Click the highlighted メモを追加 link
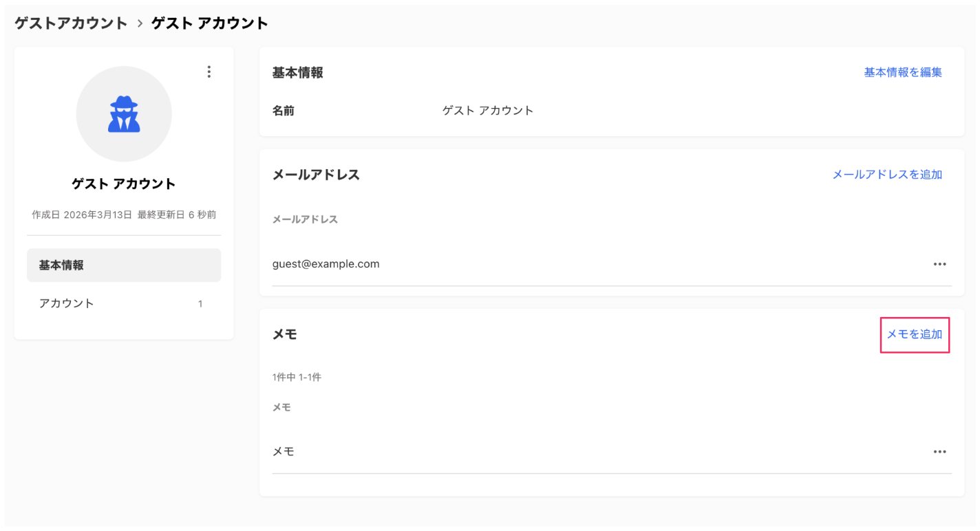The image size is (980, 531). tap(915, 334)
